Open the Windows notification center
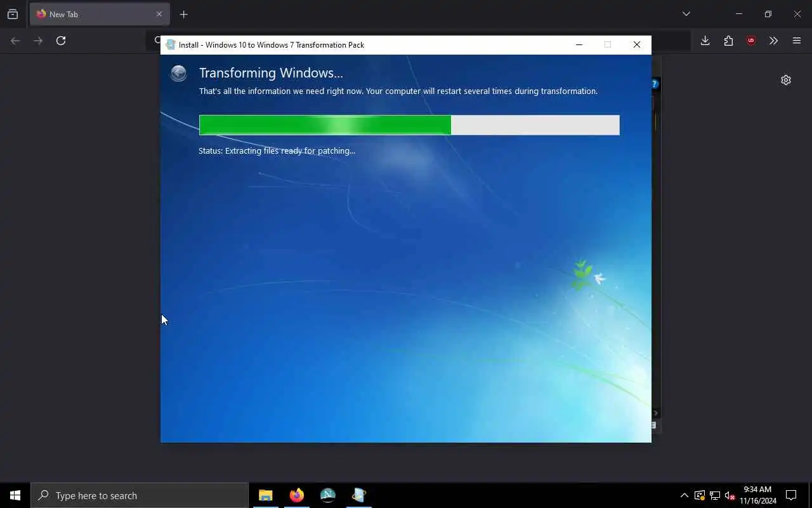Image resolution: width=812 pixels, height=508 pixels. click(791, 495)
